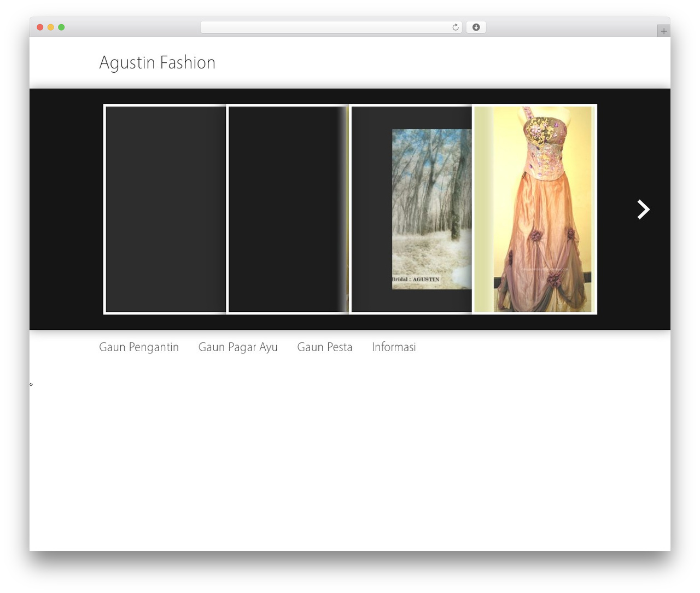Open the Informasi menu item
The width and height of the screenshot is (700, 593).
[394, 347]
